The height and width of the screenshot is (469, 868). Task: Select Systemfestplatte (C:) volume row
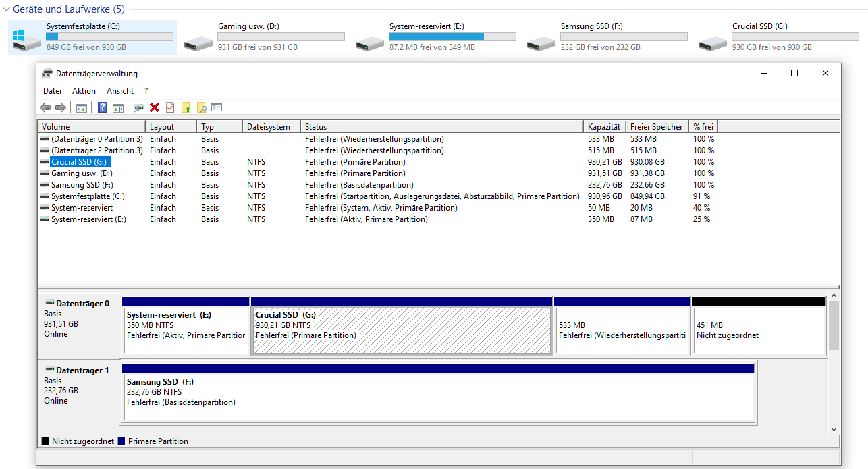[439, 196]
